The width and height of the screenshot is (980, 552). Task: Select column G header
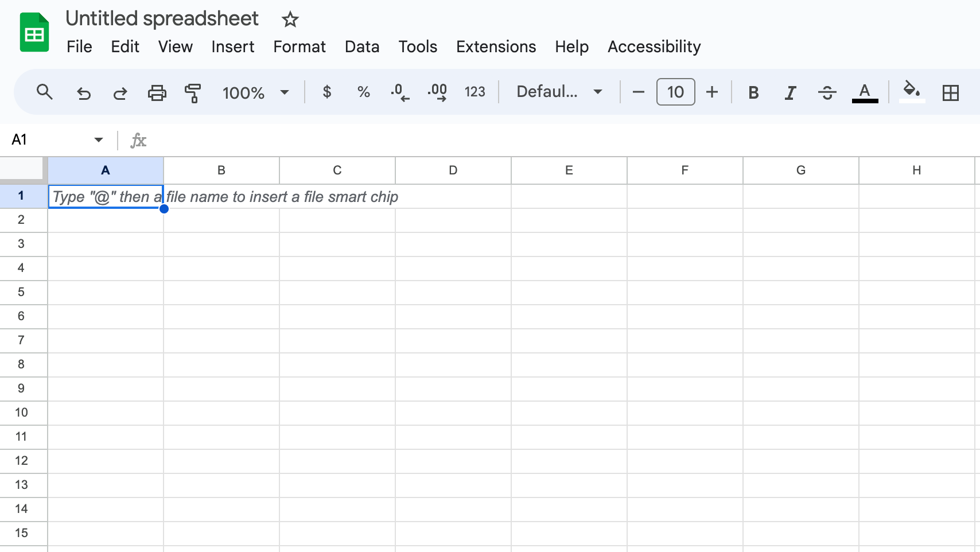click(801, 170)
